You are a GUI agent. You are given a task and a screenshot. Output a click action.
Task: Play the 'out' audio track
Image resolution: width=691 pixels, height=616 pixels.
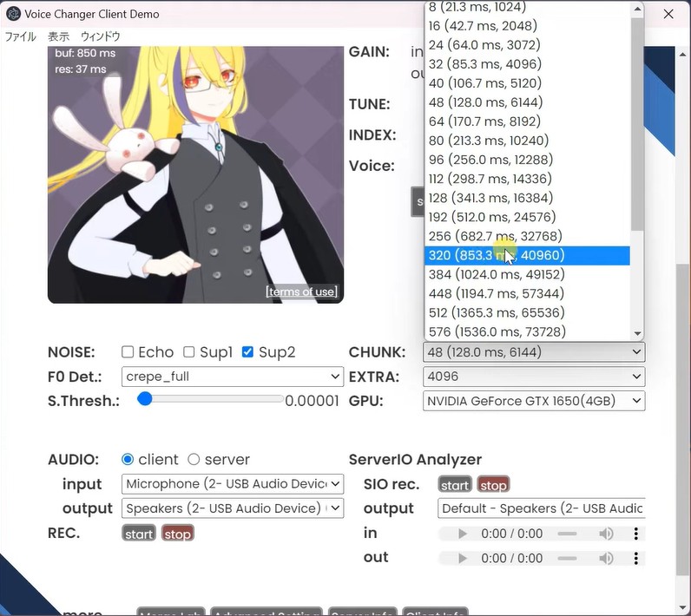pos(463,558)
